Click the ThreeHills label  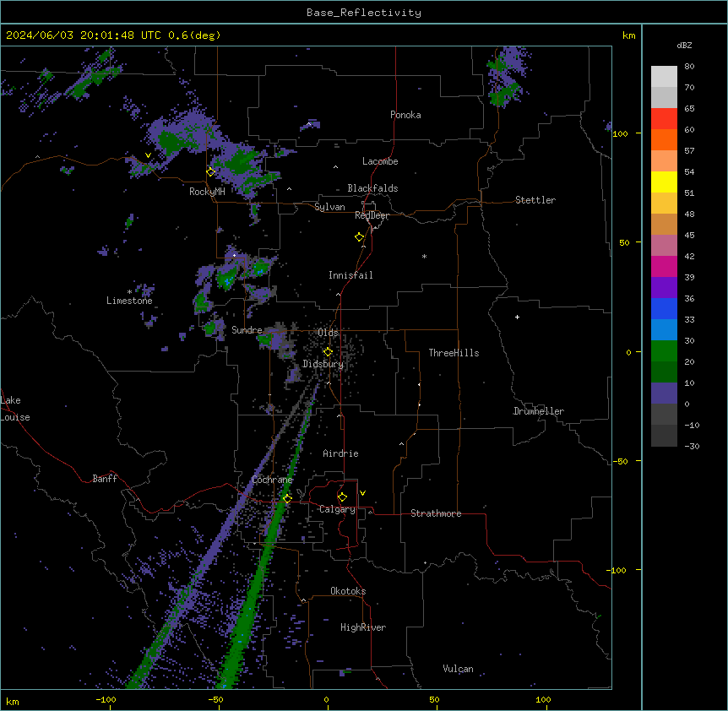tap(454, 353)
